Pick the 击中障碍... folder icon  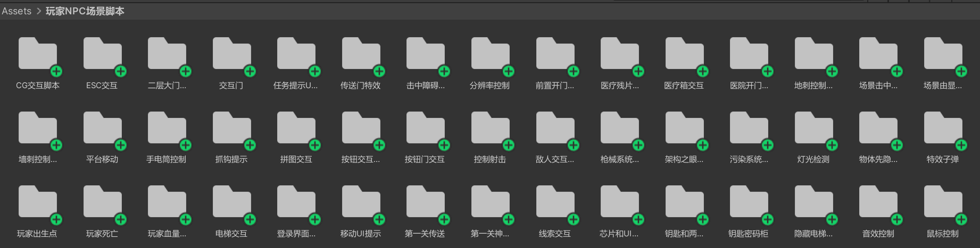pyautogui.click(x=426, y=54)
